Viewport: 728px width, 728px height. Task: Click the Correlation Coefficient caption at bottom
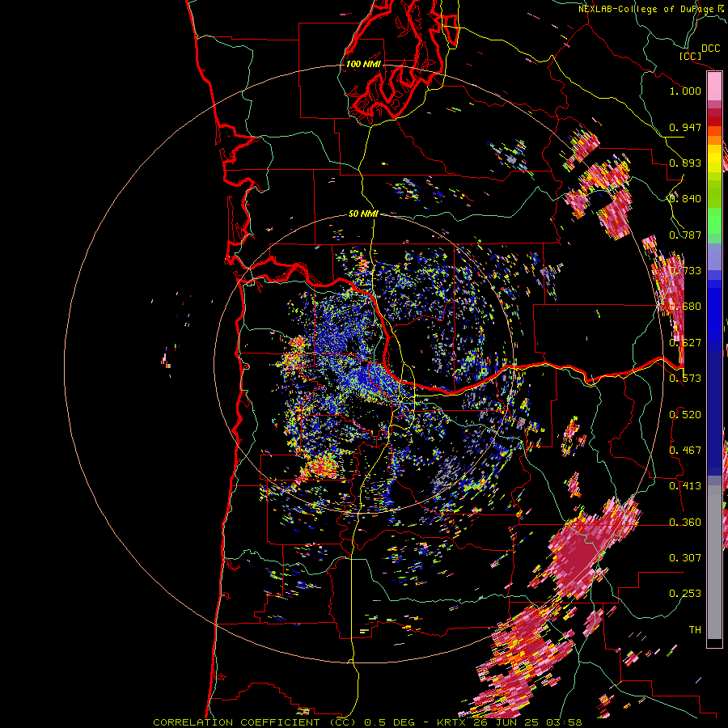pos(367,722)
